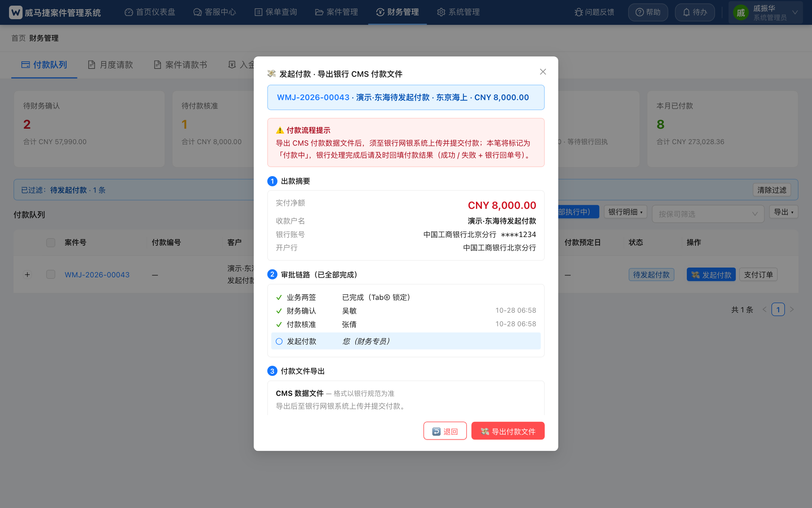
Task: Open 待办 bell notifications
Action: (695, 12)
